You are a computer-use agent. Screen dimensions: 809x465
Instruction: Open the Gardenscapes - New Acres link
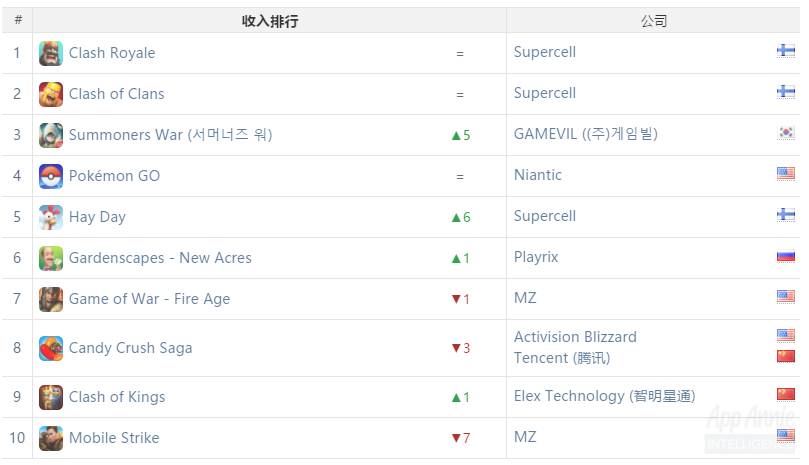pos(160,258)
